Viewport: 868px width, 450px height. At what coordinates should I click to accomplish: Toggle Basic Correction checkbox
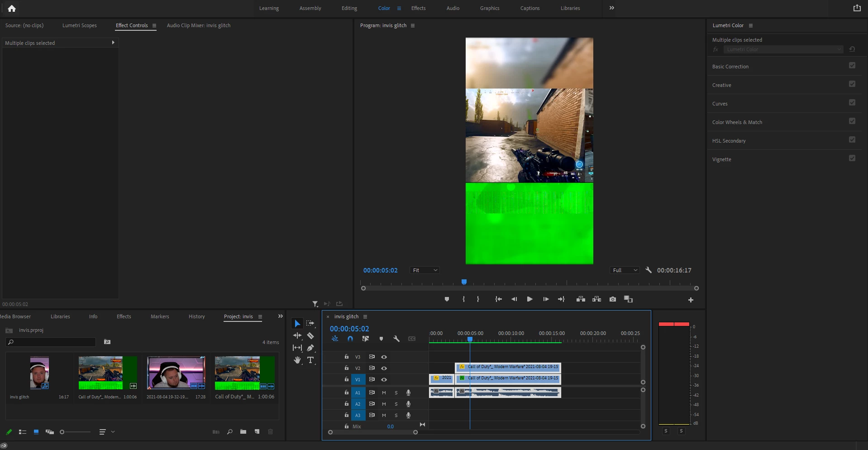[x=852, y=66]
